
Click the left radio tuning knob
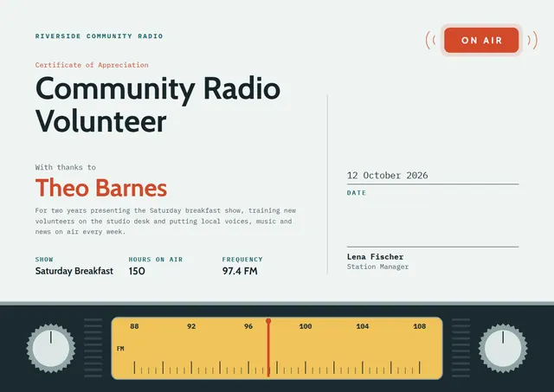(51, 348)
